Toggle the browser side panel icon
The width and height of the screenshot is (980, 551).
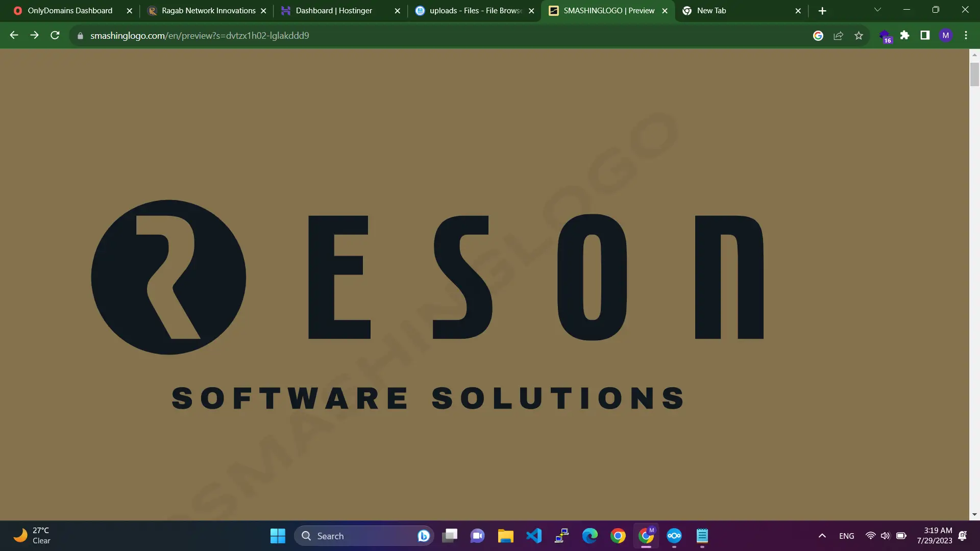[925, 35]
